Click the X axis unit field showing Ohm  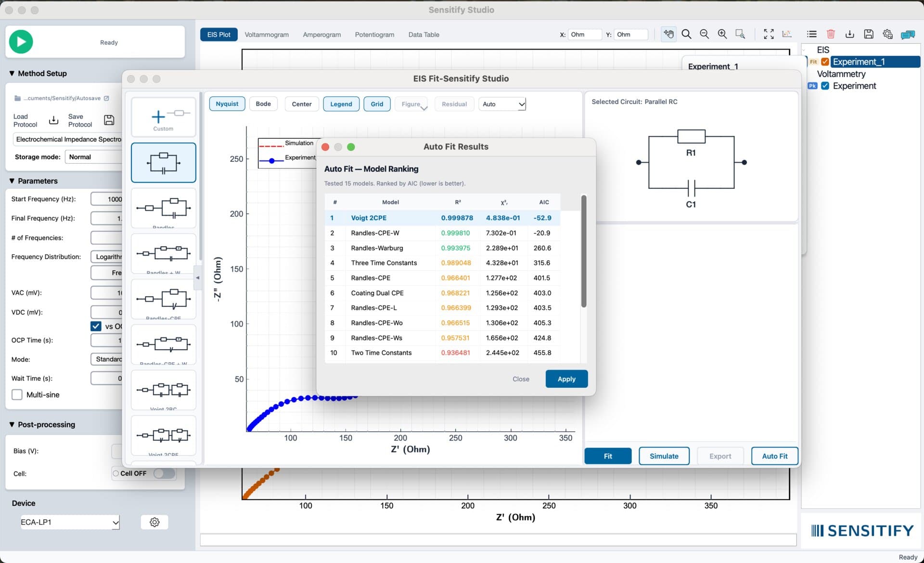click(x=585, y=35)
